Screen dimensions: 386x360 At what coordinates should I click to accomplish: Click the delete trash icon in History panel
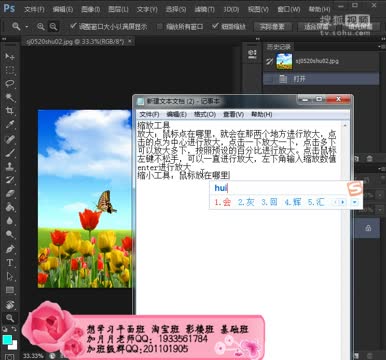tap(369, 159)
